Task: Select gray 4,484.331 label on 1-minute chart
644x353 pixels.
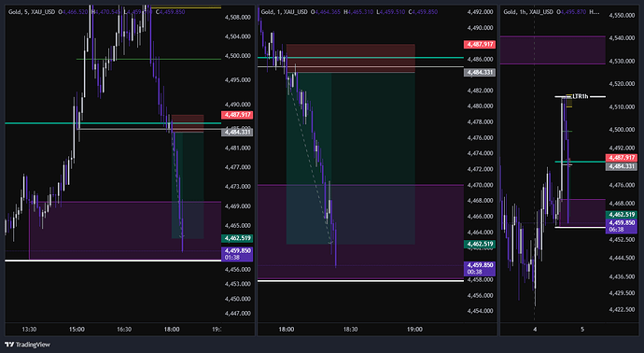Action: pos(480,72)
